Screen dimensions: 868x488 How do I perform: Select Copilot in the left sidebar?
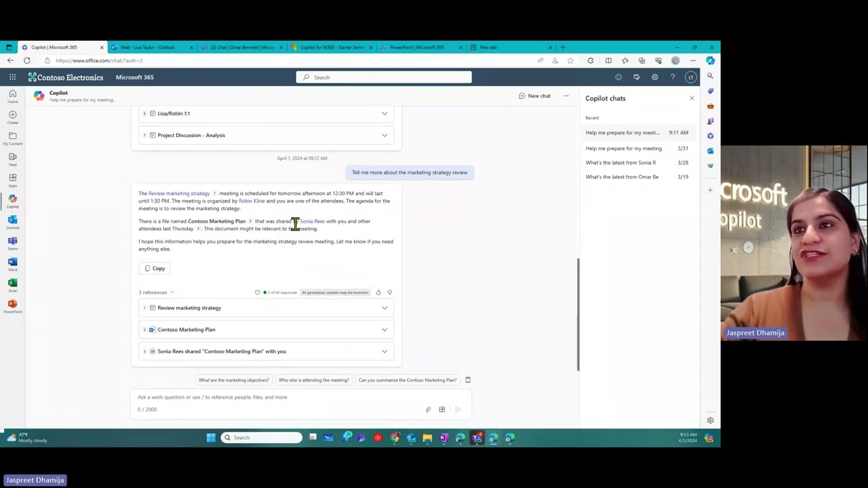point(12,201)
